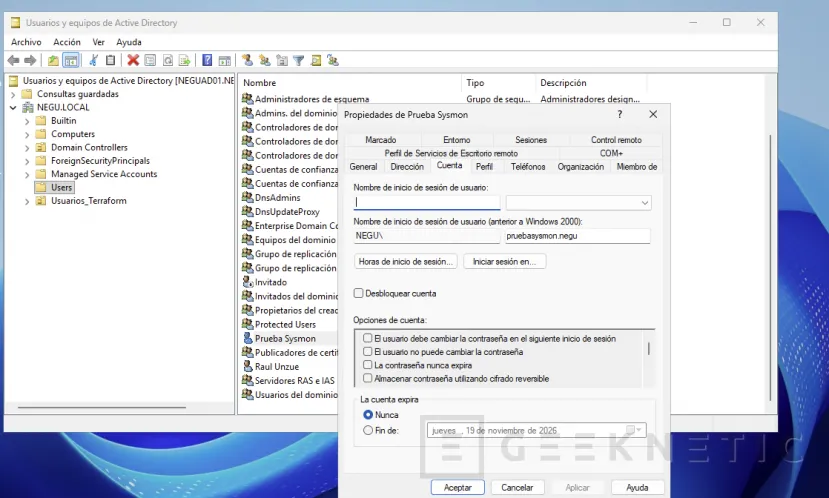
Task: Select the 'Fin de' expiration radio button
Action: click(368, 430)
